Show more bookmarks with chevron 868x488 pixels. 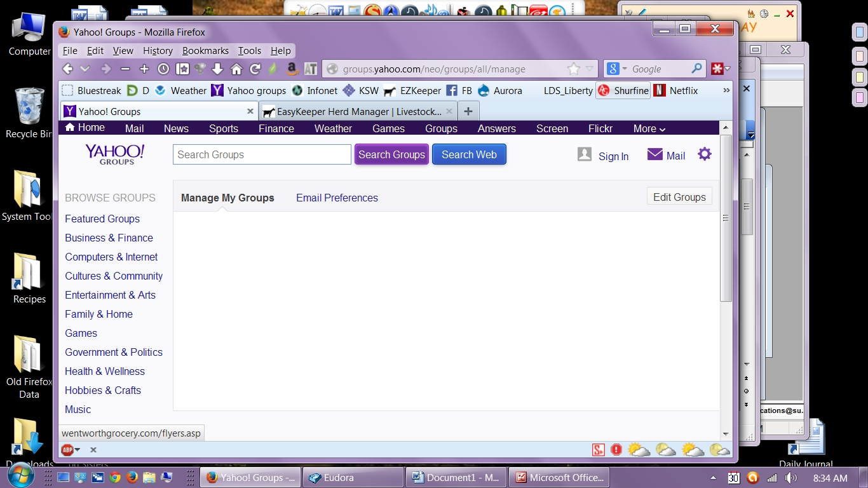point(726,90)
